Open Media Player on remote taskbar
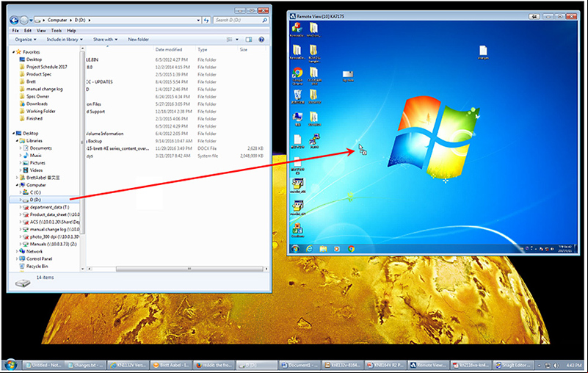The width and height of the screenshot is (588, 373). 337,249
